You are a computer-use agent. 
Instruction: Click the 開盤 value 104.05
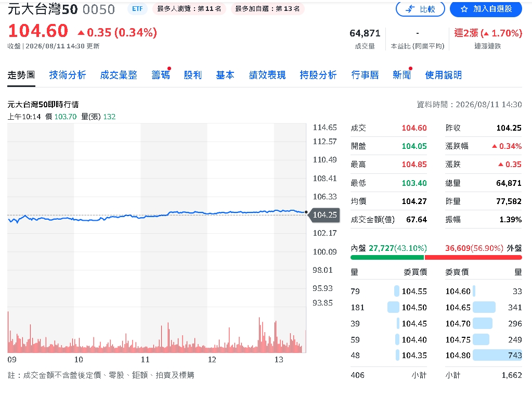[414, 146]
